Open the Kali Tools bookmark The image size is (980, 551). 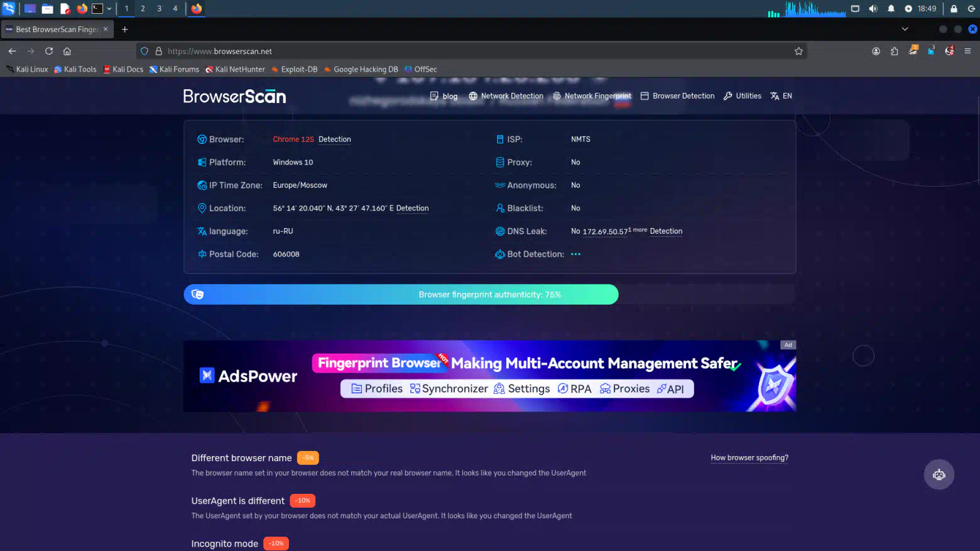pos(75,69)
